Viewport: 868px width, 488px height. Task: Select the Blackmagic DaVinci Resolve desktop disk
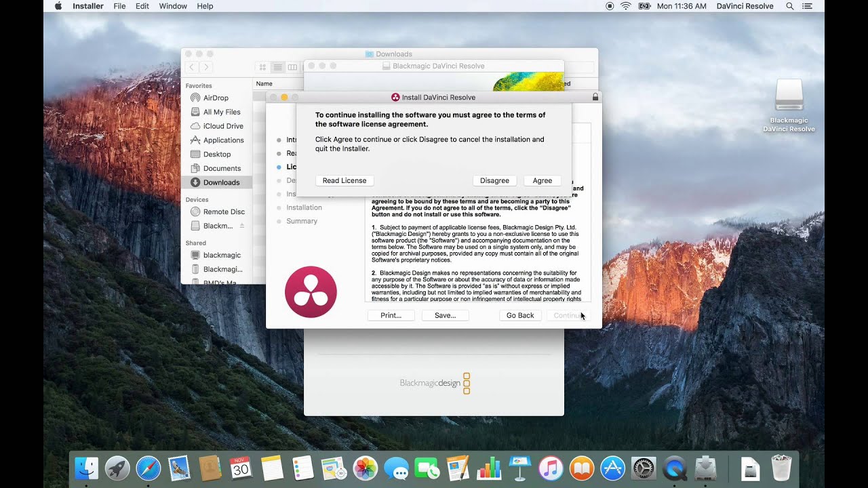tap(789, 105)
